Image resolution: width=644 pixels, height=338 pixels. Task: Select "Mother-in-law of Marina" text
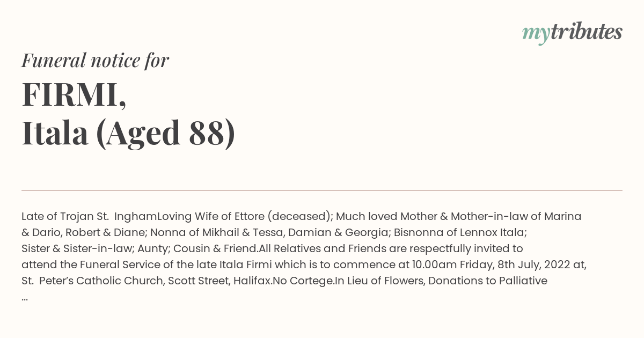point(516,216)
